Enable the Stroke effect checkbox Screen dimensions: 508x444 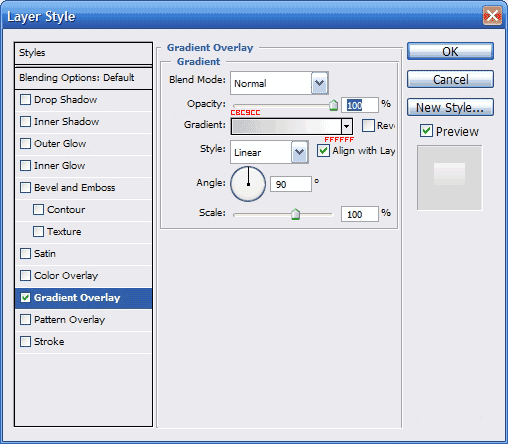point(25,342)
